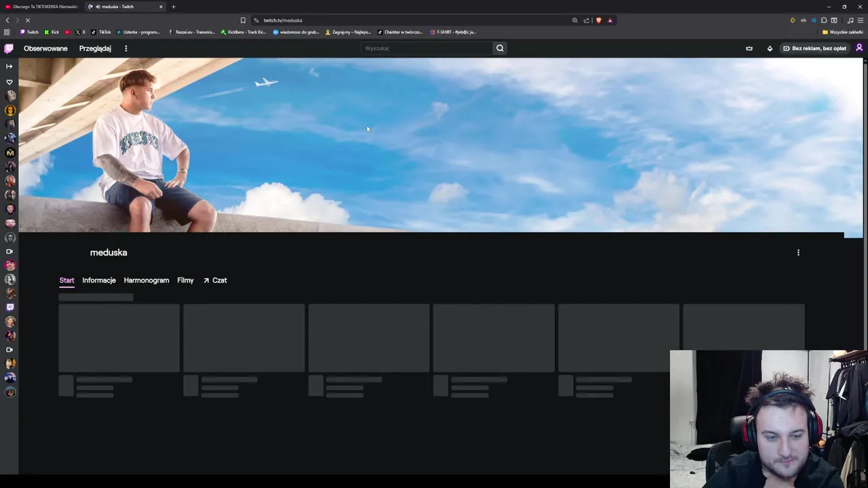This screenshot has height=488, width=868.
Task: Switch to the Informacje tab
Action: point(99,280)
